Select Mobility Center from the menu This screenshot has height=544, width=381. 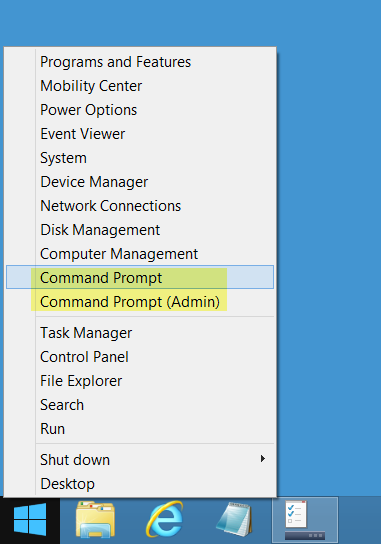click(x=91, y=86)
